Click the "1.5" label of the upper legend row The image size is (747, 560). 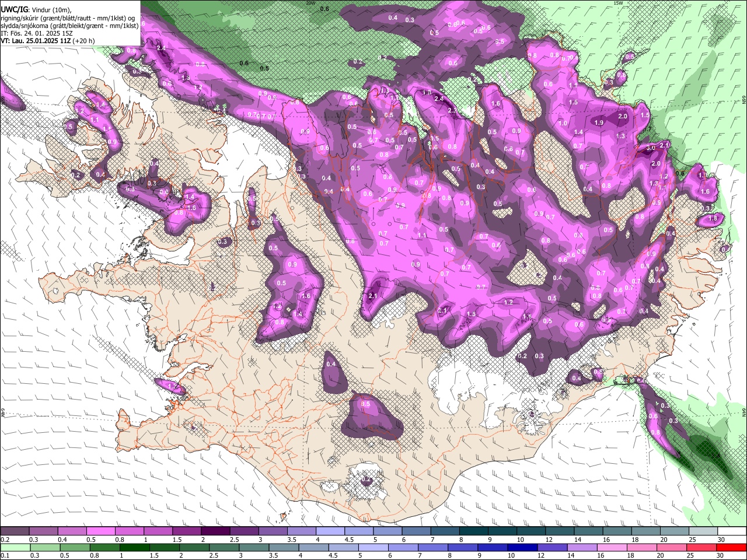(177, 540)
